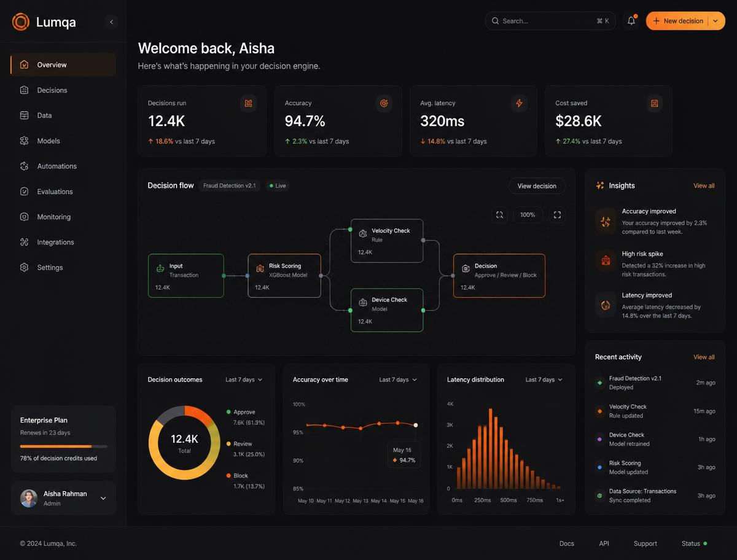Click the Fraud Detection v2.1 tag
The image size is (737, 560).
230,185
